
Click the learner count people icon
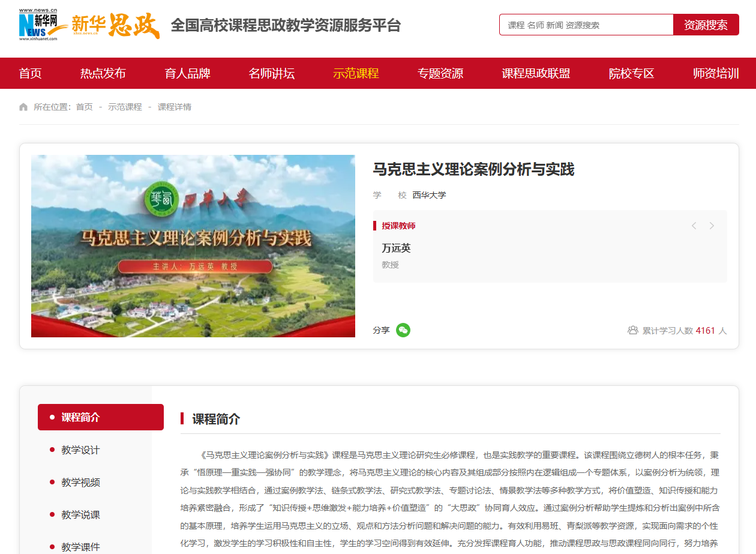coord(632,330)
